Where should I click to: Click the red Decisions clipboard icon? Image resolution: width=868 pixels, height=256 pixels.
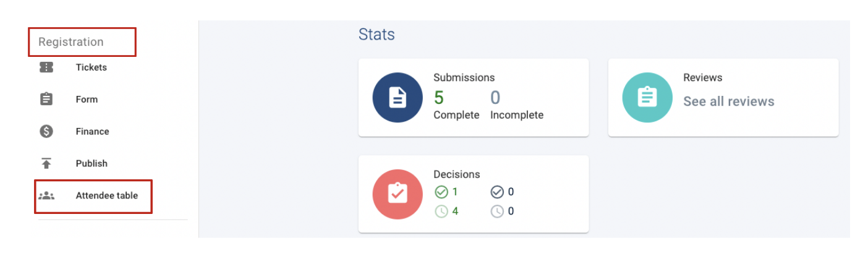pos(398,194)
